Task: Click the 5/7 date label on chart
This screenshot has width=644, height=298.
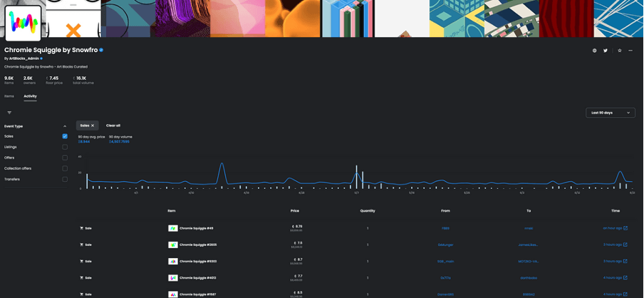Action: click(x=356, y=192)
